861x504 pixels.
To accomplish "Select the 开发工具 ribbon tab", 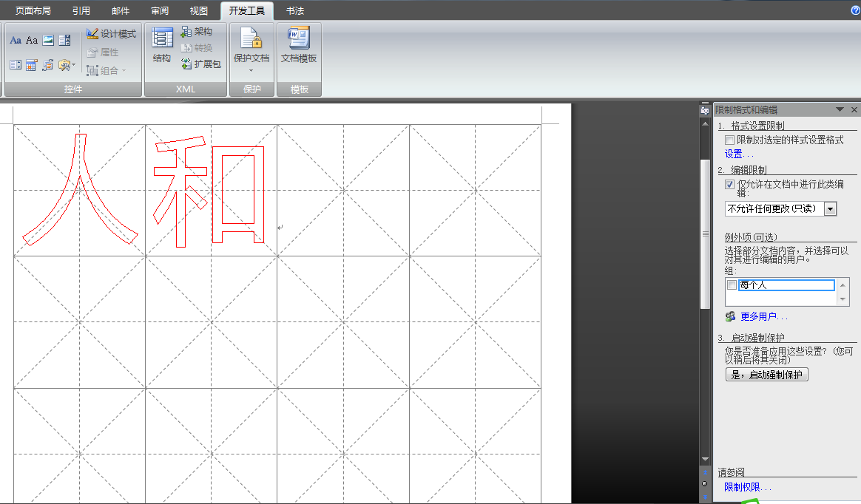I will coord(246,11).
